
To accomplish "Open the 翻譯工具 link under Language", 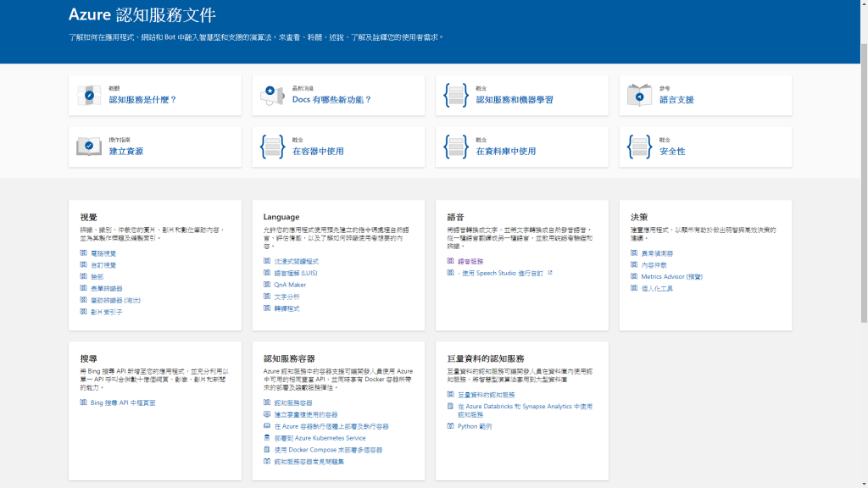I will click(x=287, y=308).
